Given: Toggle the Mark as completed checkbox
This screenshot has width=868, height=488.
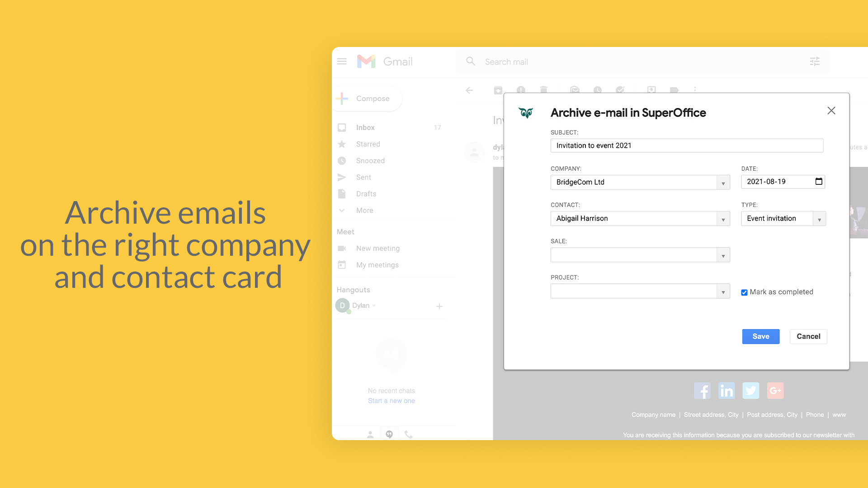Looking at the screenshot, I should point(743,292).
